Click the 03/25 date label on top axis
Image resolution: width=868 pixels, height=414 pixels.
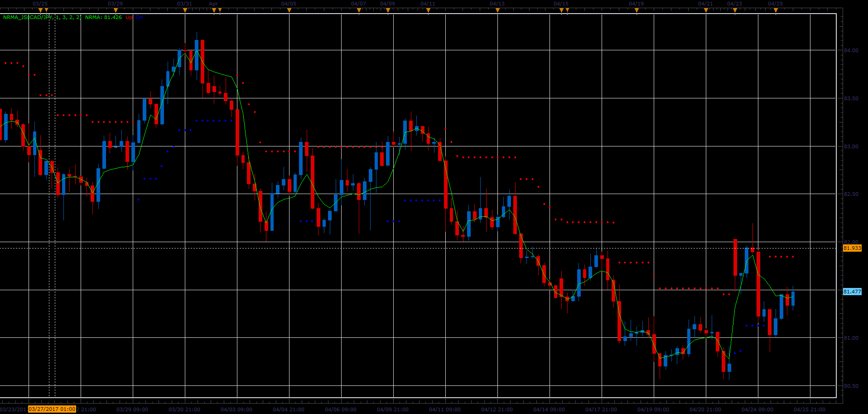pos(40,4)
